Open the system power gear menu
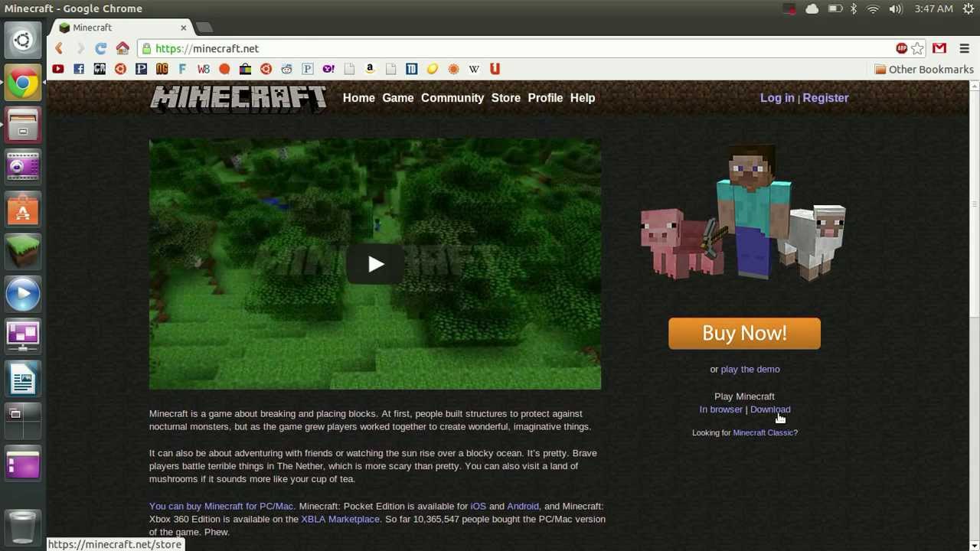 click(969, 8)
